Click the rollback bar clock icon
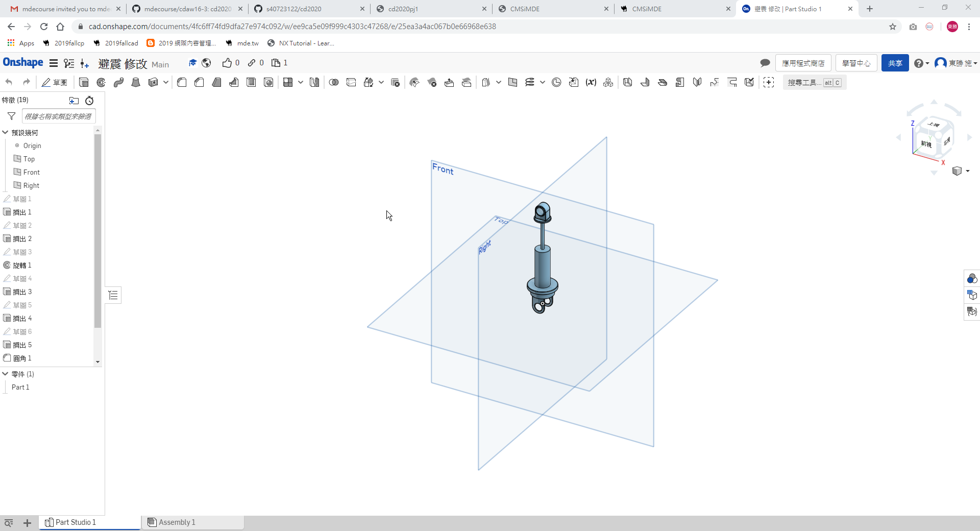The height and width of the screenshot is (531, 980). 89,101
